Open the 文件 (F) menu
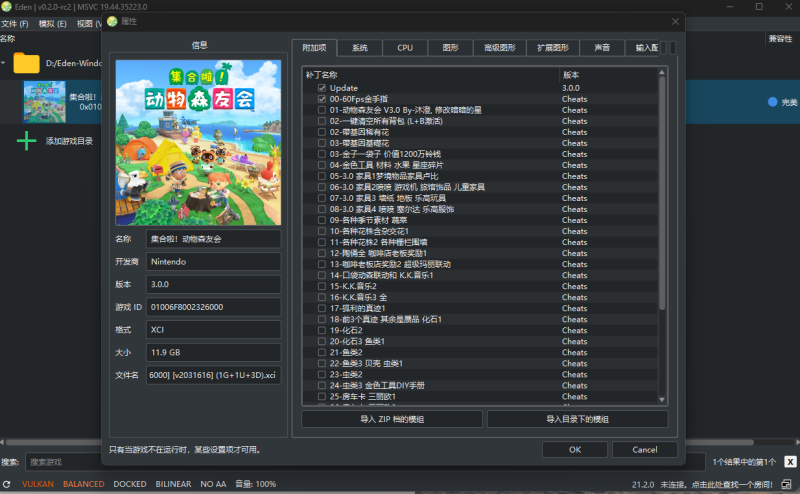The image size is (800, 494). click(15, 23)
